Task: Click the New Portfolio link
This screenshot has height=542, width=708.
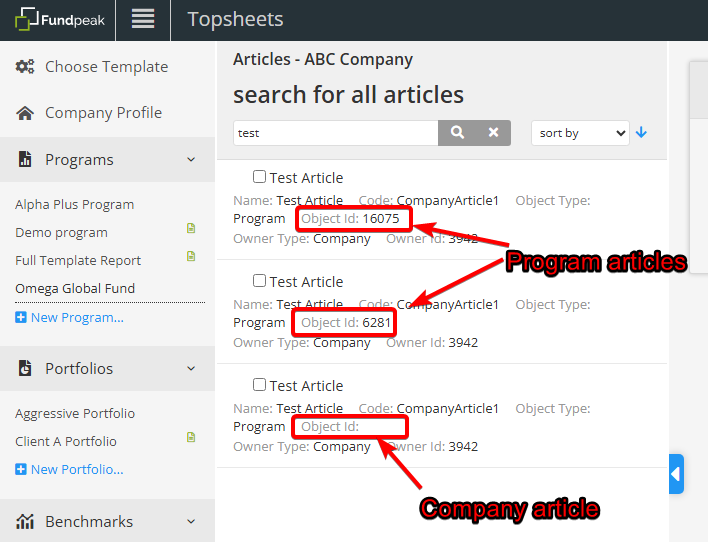Action: (x=76, y=469)
